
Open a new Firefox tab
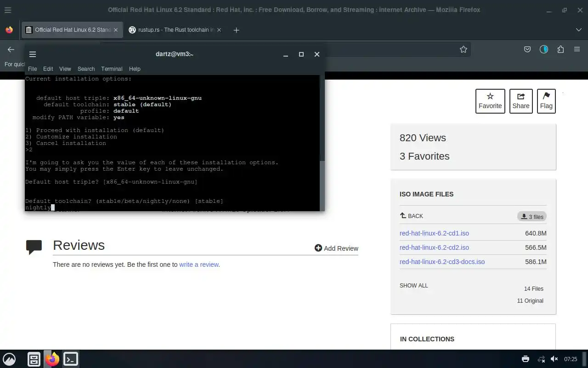click(236, 30)
